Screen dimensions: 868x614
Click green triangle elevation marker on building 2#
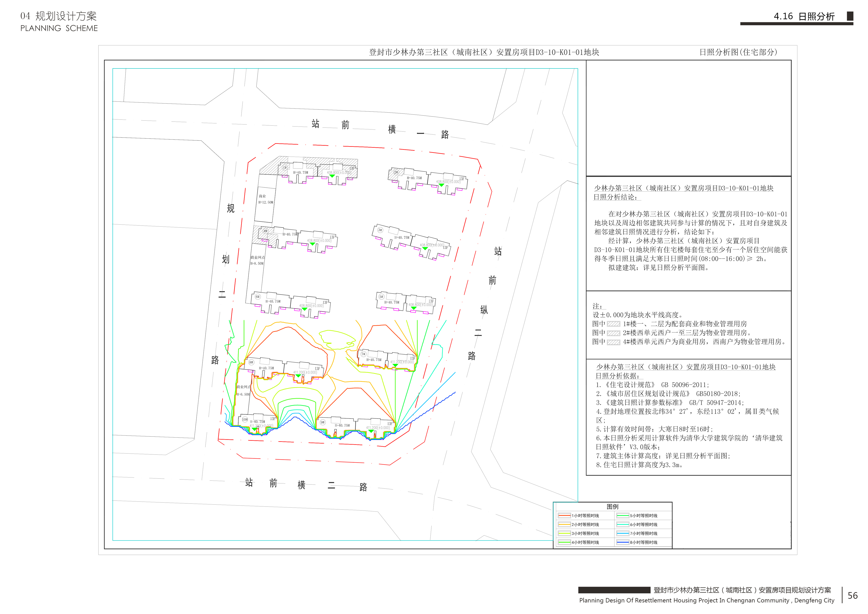click(x=441, y=185)
